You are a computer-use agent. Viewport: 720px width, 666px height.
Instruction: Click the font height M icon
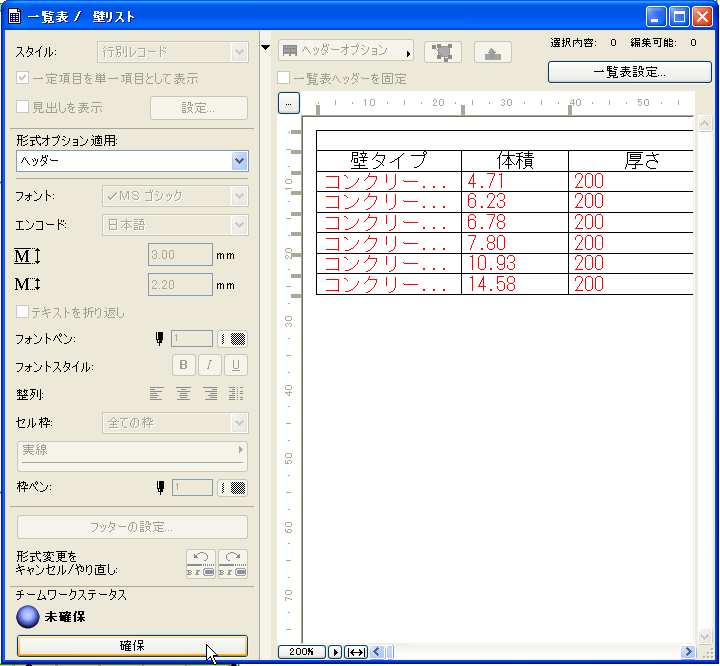[x=27, y=284]
